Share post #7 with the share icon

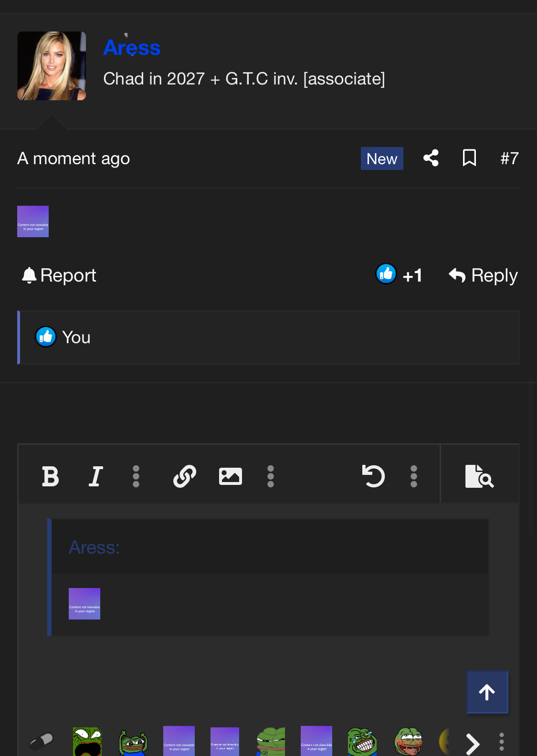tap(431, 158)
